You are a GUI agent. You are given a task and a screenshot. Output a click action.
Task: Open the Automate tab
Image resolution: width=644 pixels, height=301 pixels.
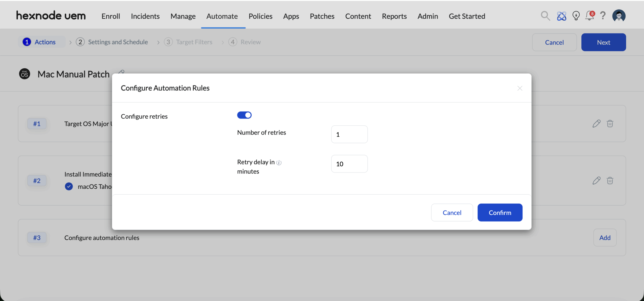click(222, 16)
